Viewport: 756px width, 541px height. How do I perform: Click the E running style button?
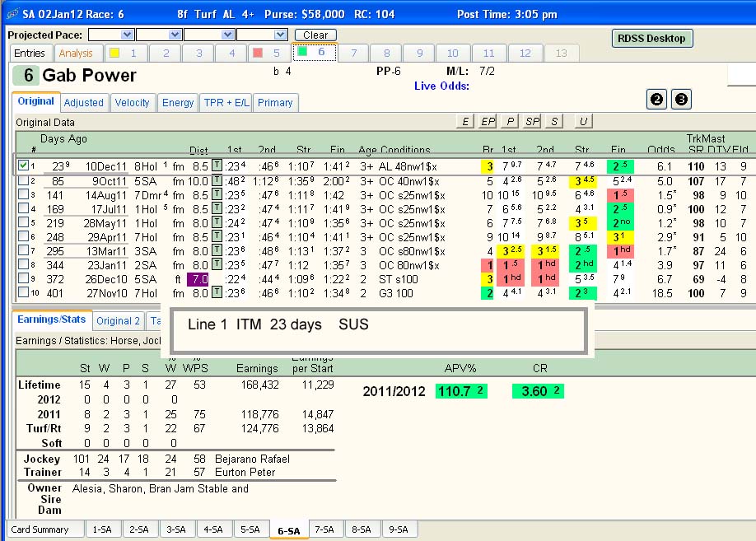click(464, 122)
